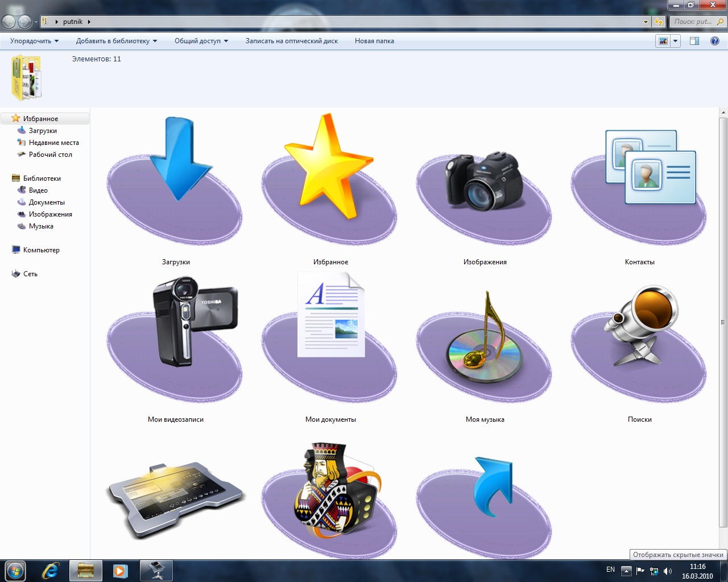This screenshot has height=582, width=728.
Task: Open the Добавить в библиотеку dropdown
Action: point(117,41)
